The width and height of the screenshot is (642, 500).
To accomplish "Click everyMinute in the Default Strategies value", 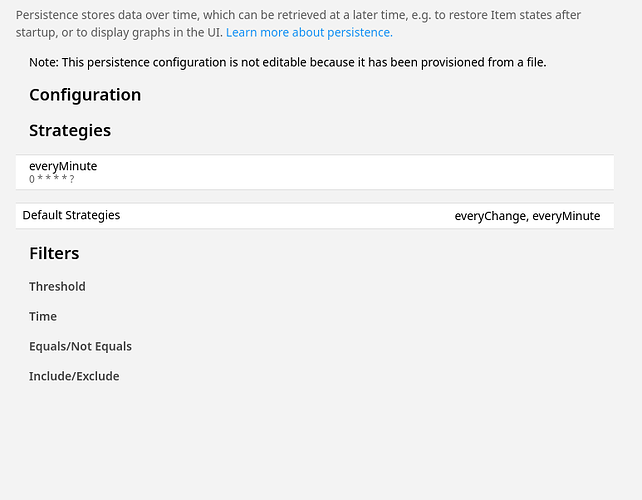I will click(566, 216).
